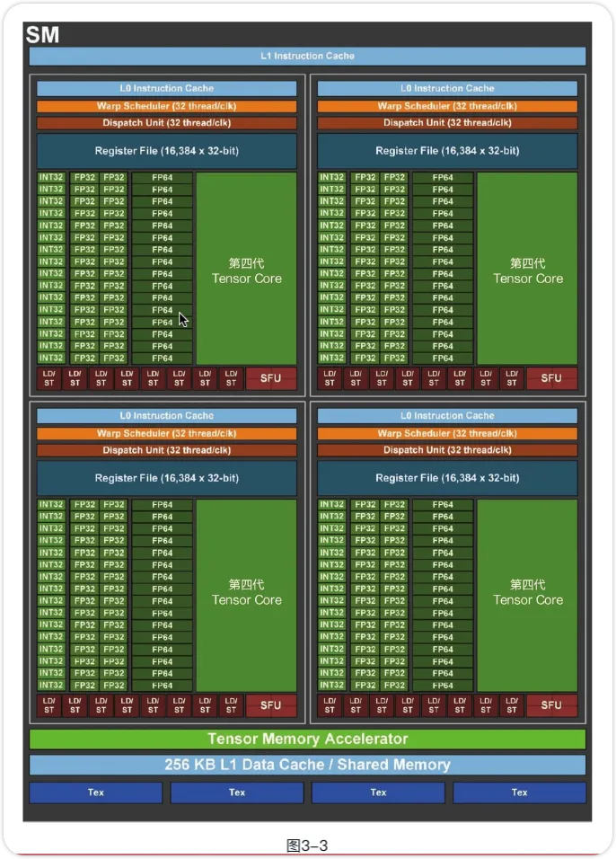Click the bottom-right SFU block
The width and height of the screenshot is (616, 859).
point(551,705)
